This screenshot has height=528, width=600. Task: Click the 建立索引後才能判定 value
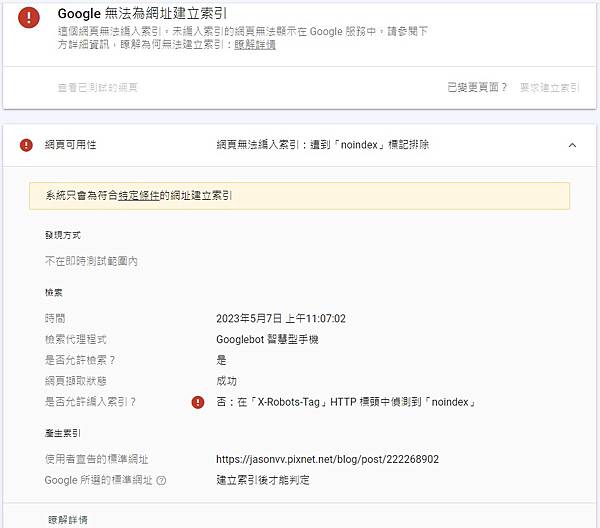coord(263,480)
